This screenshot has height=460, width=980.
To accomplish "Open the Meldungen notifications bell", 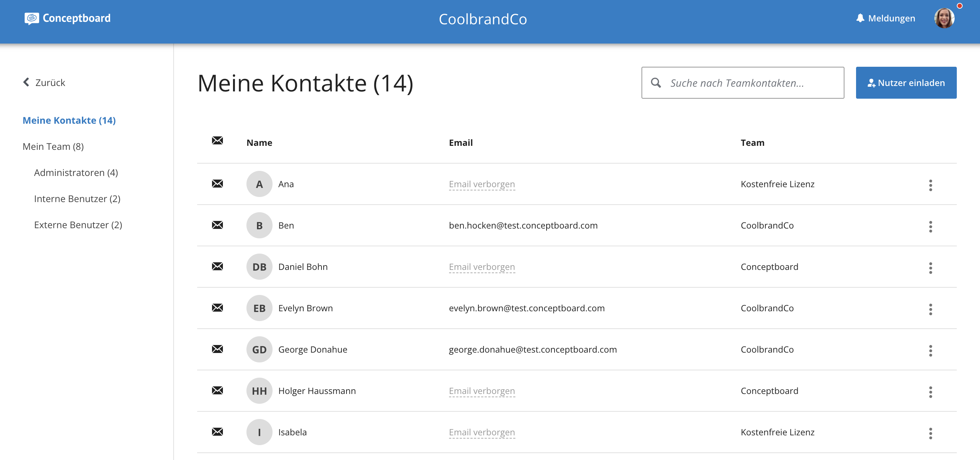I will coord(860,18).
